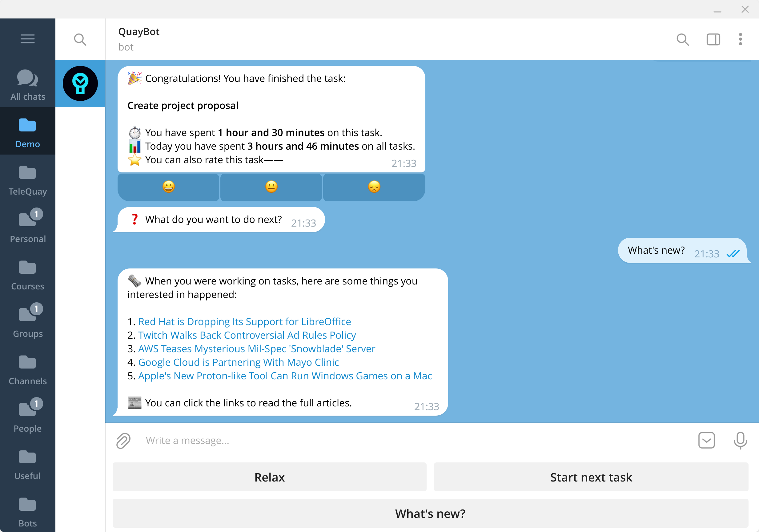759x532 pixels.
Task: Open the Twitch Ad Rules Policy link
Action: click(x=247, y=335)
